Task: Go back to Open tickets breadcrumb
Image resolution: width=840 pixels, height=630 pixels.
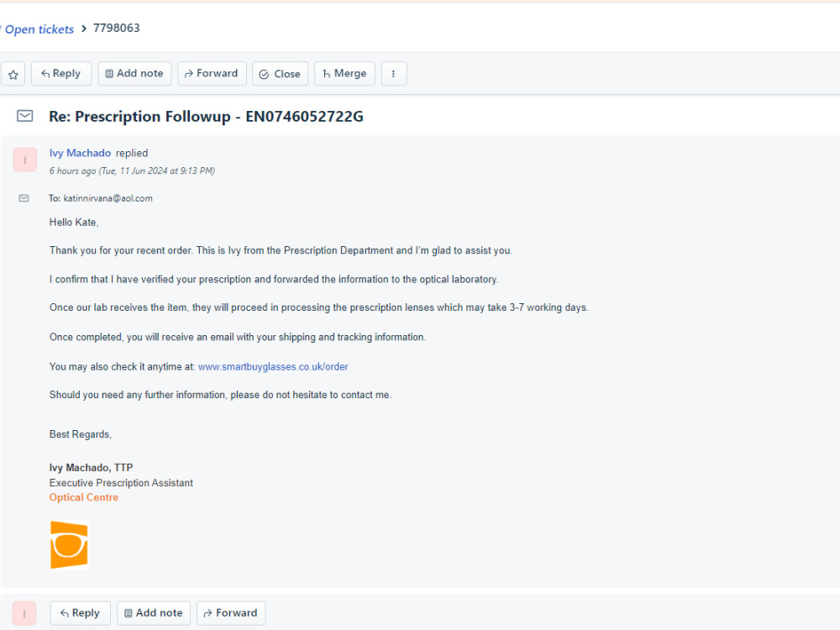Action: [39, 29]
